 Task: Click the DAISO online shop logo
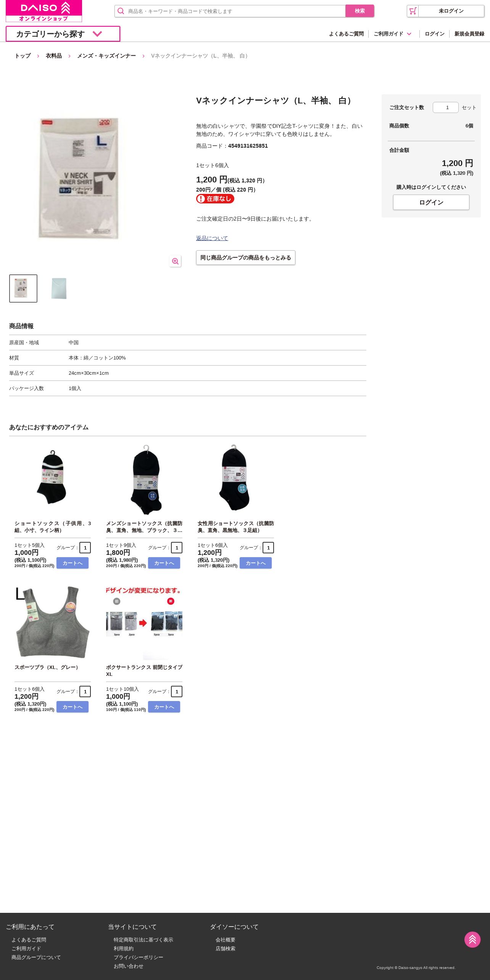point(44,11)
